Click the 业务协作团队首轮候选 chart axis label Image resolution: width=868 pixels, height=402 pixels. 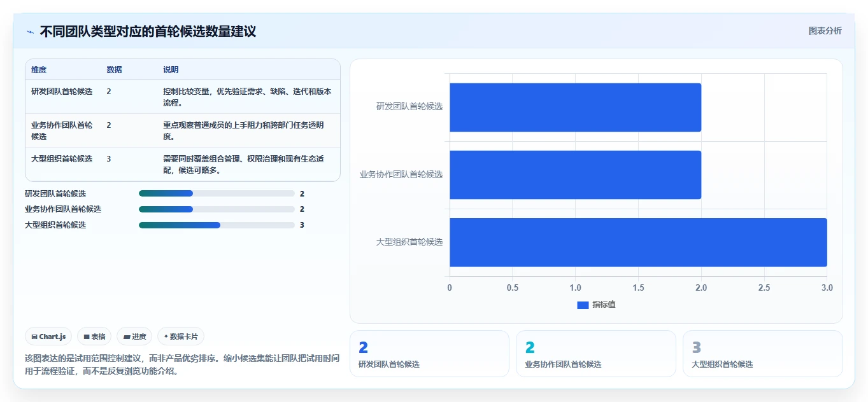pyautogui.click(x=401, y=174)
